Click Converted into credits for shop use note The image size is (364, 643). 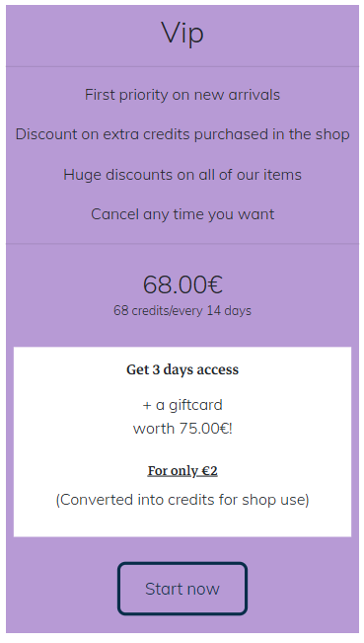pyautogui.click(x=182, y=500)
